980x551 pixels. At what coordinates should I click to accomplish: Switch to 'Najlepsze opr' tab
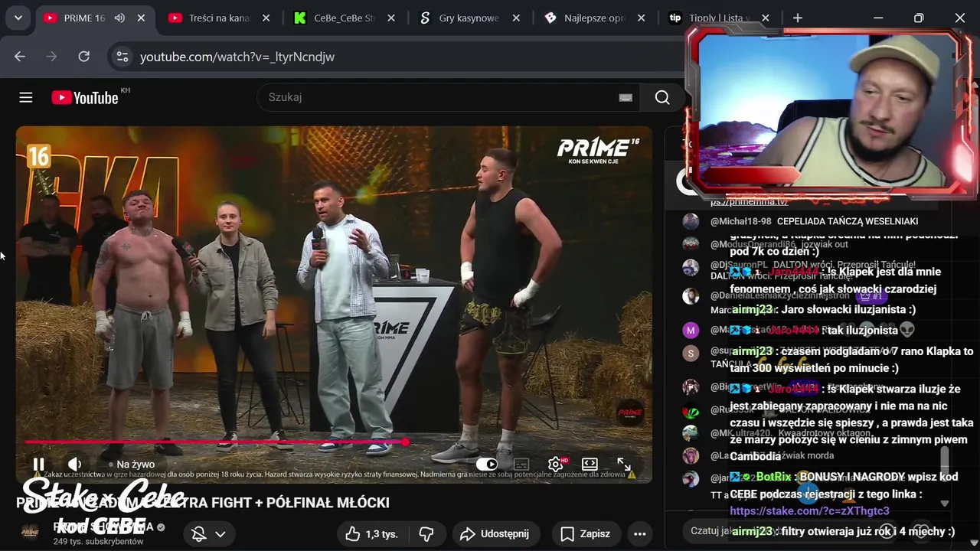pyautogui.click(x=594, y=18)
